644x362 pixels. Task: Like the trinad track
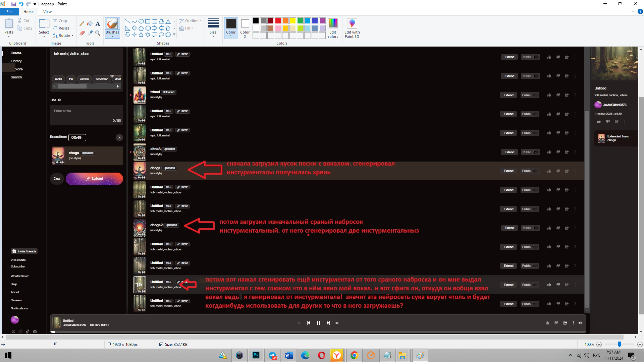coord(549,95)
